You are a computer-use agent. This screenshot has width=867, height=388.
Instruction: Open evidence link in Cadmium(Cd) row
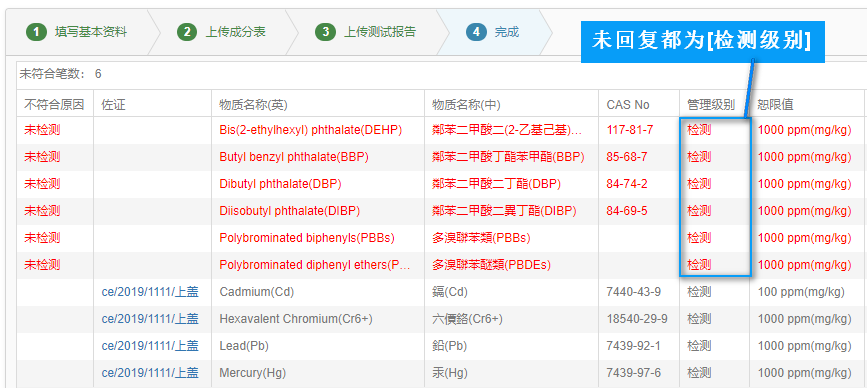tap(150, 292)
